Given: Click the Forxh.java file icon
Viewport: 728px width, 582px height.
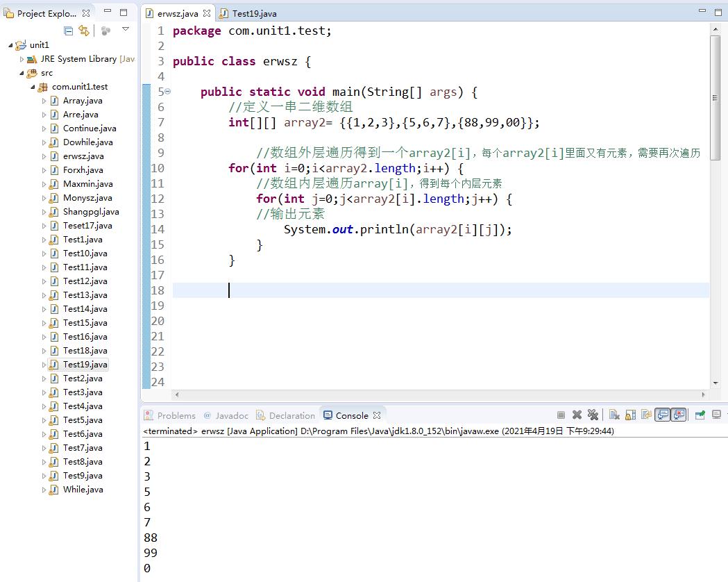Looking at the screenshot, I should click(54, 170).
